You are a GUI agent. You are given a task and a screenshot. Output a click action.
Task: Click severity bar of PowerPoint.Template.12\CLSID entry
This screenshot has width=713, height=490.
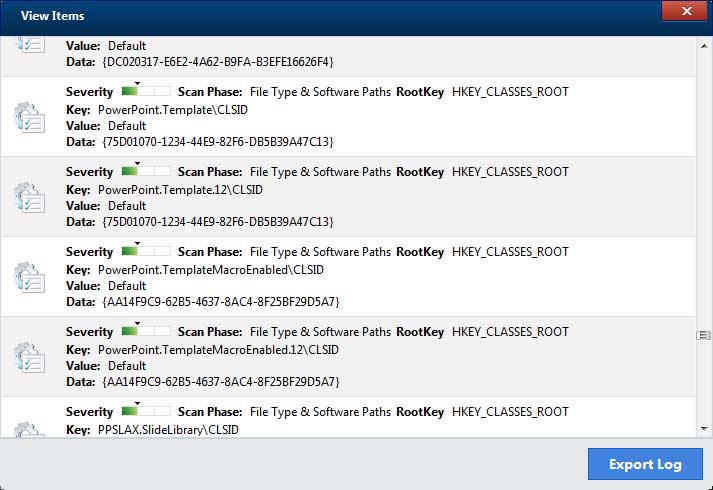coord(146,173)
